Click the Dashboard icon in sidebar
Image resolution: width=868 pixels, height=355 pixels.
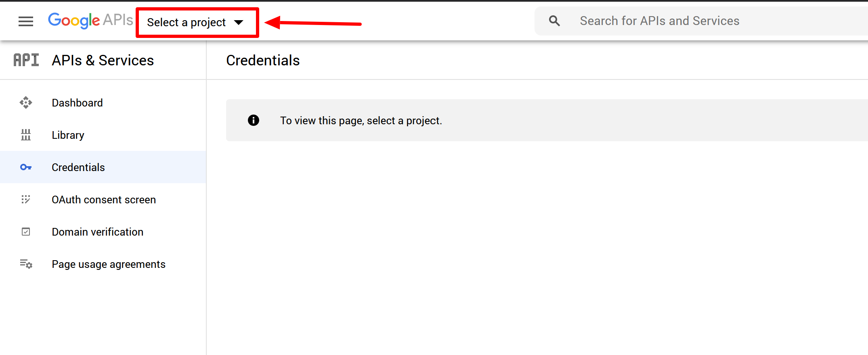pos(26,102)
